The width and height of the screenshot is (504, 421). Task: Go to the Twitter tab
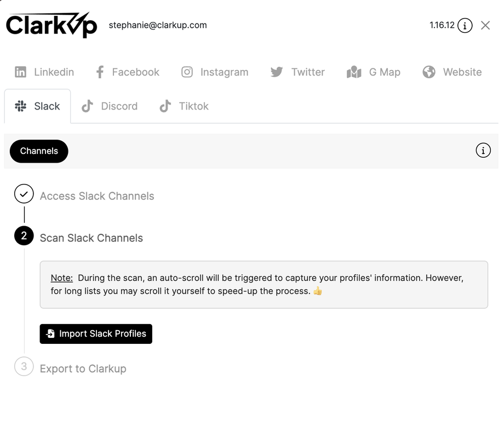point(297,72)
